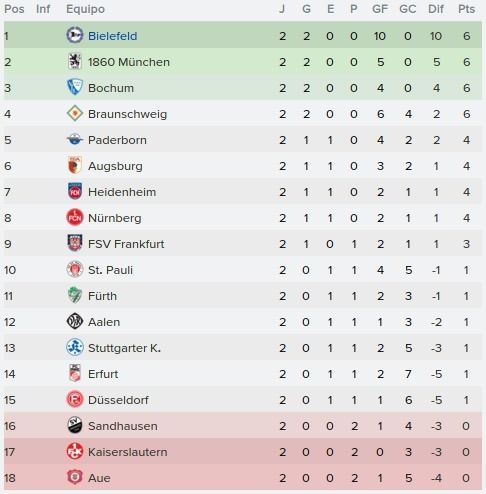486x494 pixels.
Task: Open the Heidenheim team name
Action: [122, 192]
